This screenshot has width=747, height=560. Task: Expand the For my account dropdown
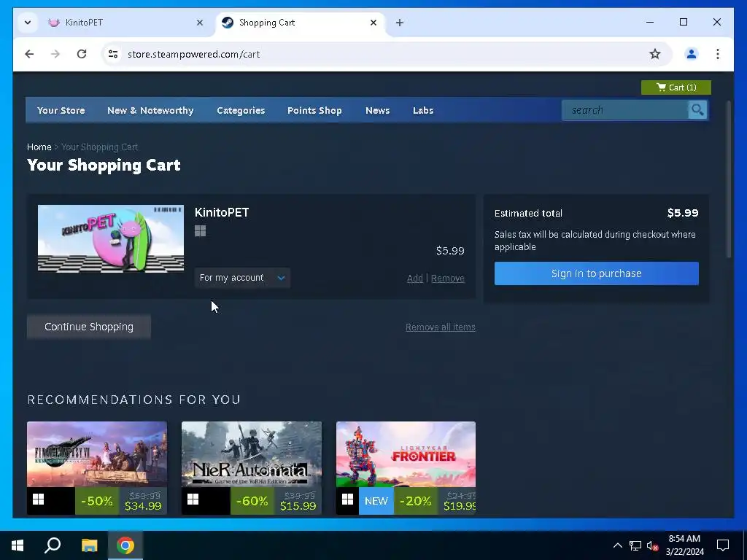pyautogui.click(x=242, y=278)
